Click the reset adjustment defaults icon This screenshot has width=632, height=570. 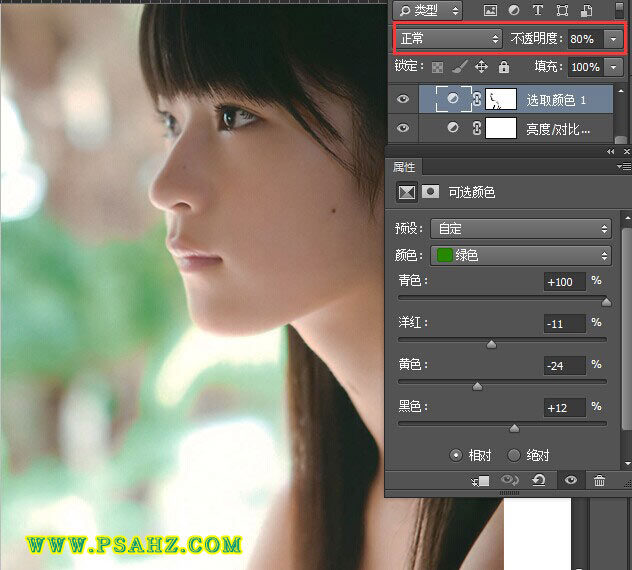tap(539, 481)
